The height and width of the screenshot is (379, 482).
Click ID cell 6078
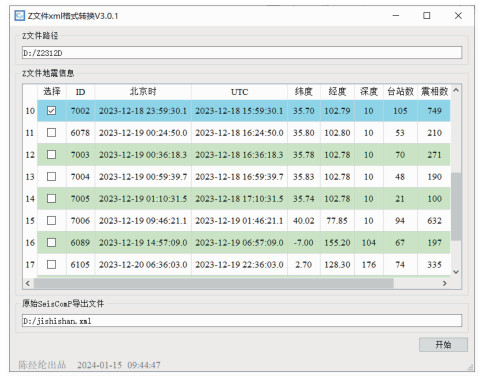pos(80,133)
